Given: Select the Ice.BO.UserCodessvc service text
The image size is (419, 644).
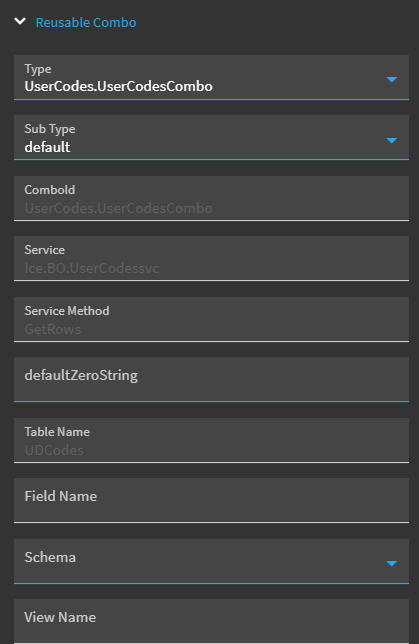Looking at the screenshot, I should (92, 268).
